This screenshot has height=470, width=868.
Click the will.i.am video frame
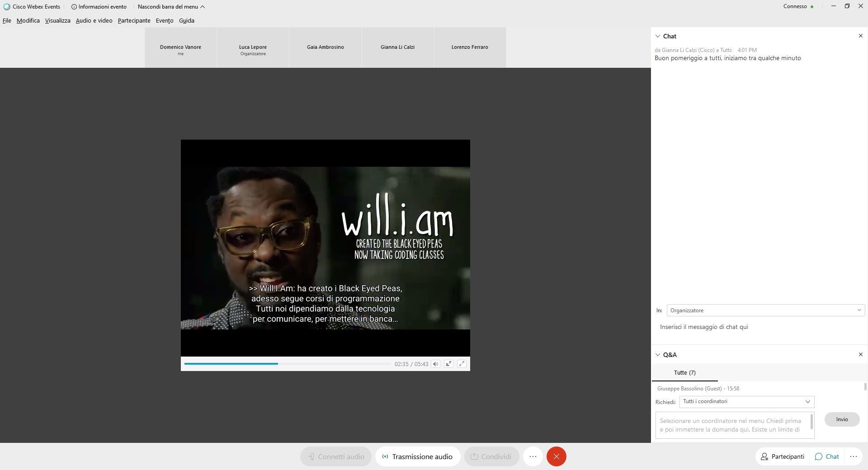point(325,248)
